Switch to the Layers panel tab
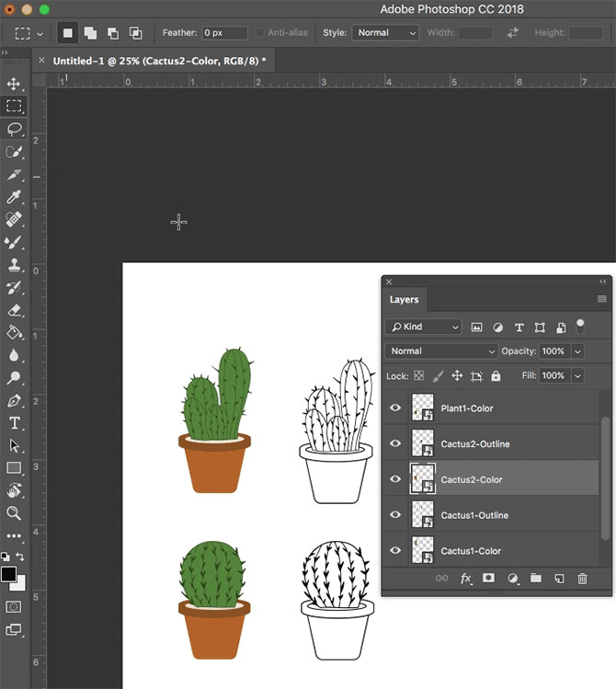Image resolution: width=616 pixels, height=689 pixels. [404, 300]
